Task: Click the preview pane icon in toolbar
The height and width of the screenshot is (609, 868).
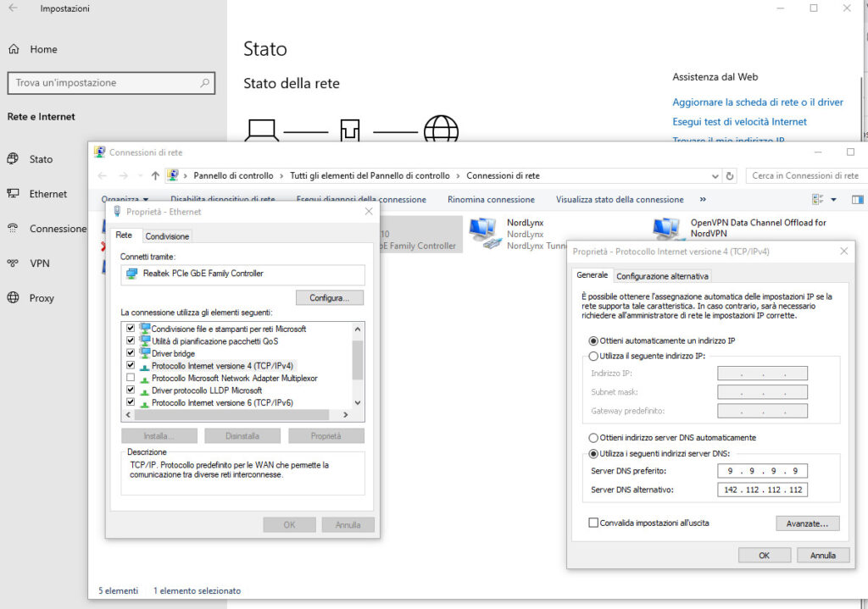Action: point(857,200)
